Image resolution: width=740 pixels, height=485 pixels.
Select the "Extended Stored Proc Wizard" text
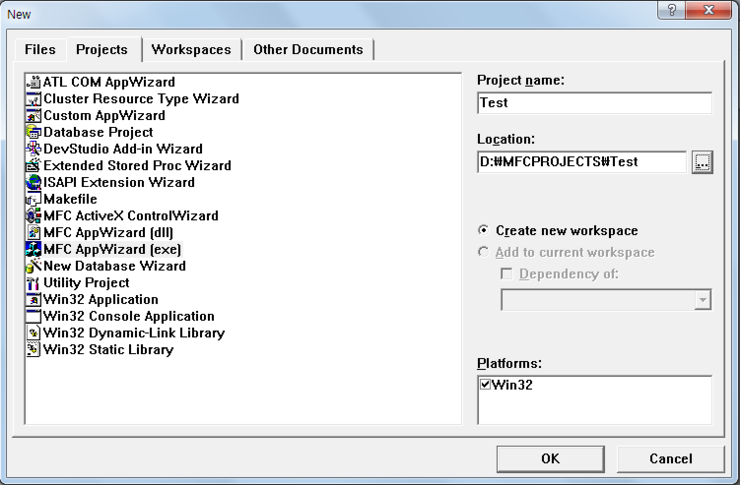[x=137, y=166]
